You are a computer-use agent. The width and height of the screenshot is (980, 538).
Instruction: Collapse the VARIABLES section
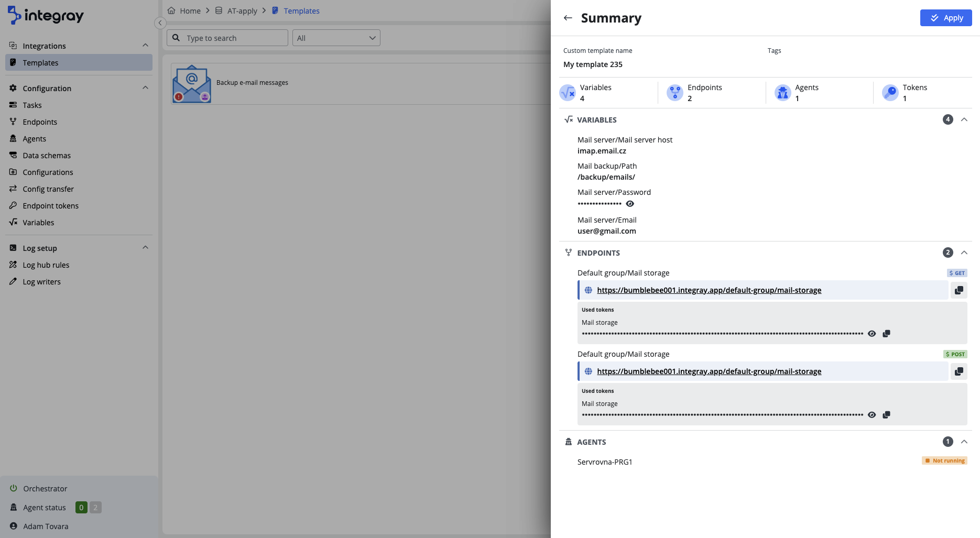pos(964,119)
